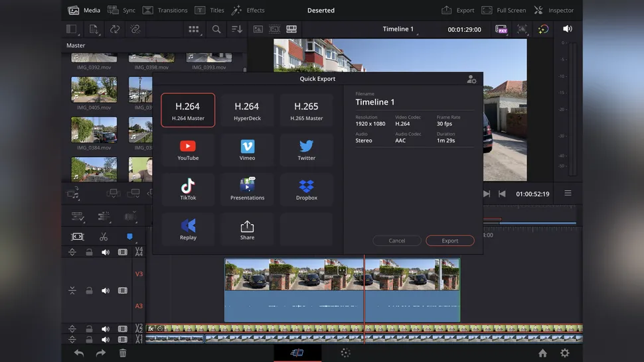Open the blue marker flag dropdown

129,237
